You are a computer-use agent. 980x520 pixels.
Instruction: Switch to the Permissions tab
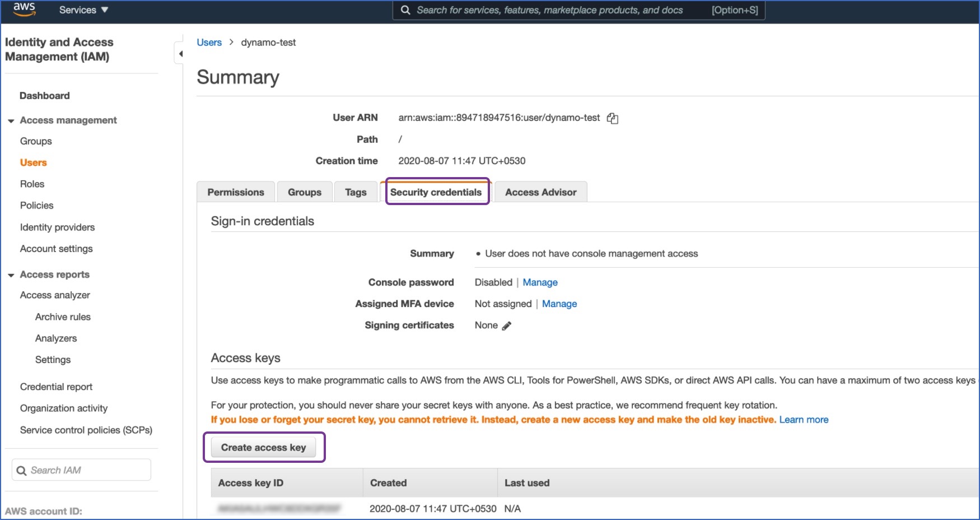[235, 192]
